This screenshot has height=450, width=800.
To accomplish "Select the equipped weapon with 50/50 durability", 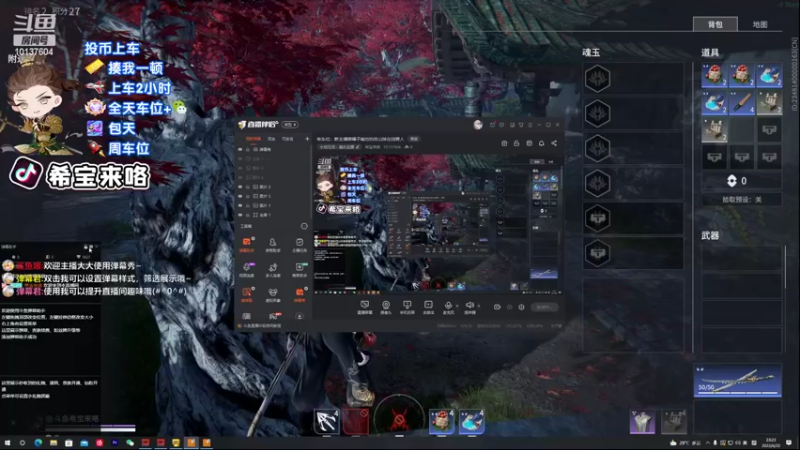I will point(737,381).
